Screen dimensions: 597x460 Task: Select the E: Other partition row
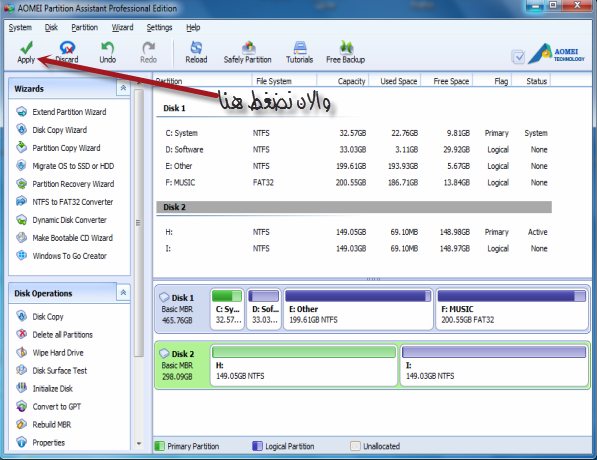[x=354, y=166]
